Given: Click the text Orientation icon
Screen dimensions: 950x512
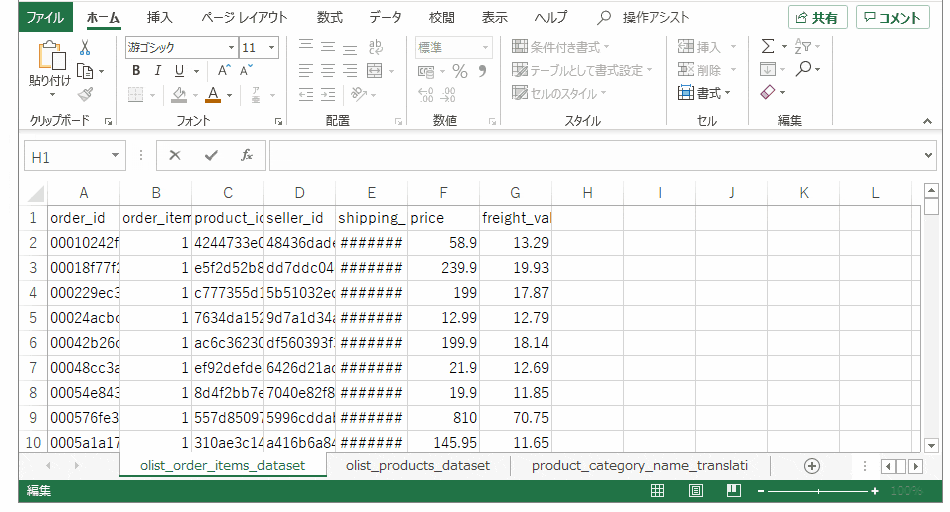Looking at the screenshot, I should point(359,94).
